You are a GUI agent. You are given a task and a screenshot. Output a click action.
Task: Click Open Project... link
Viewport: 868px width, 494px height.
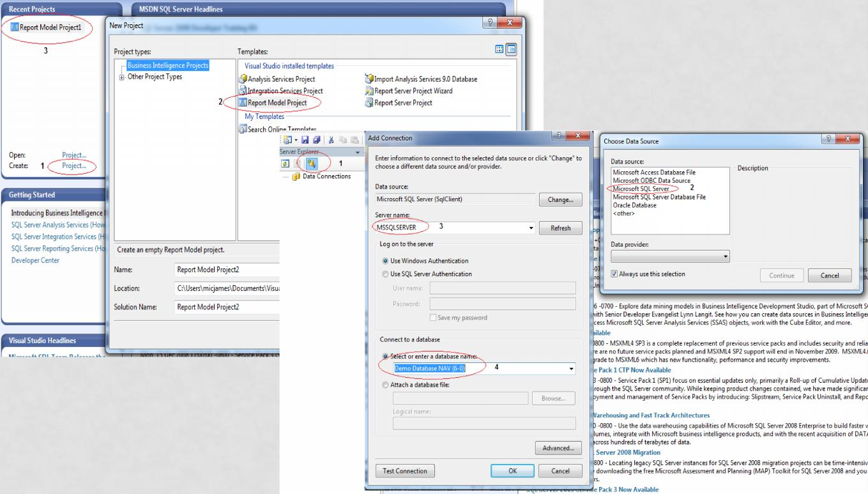(74, 155)
